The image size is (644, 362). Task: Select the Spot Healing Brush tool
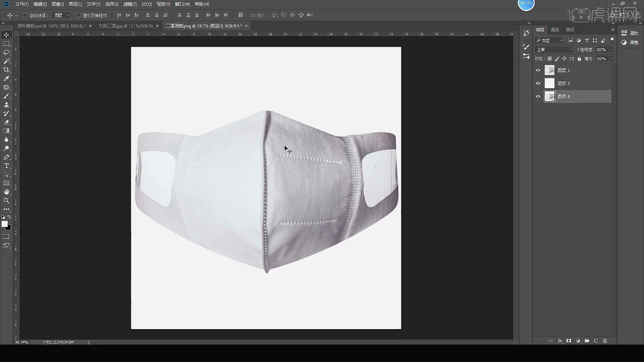[x=6, y=87]
